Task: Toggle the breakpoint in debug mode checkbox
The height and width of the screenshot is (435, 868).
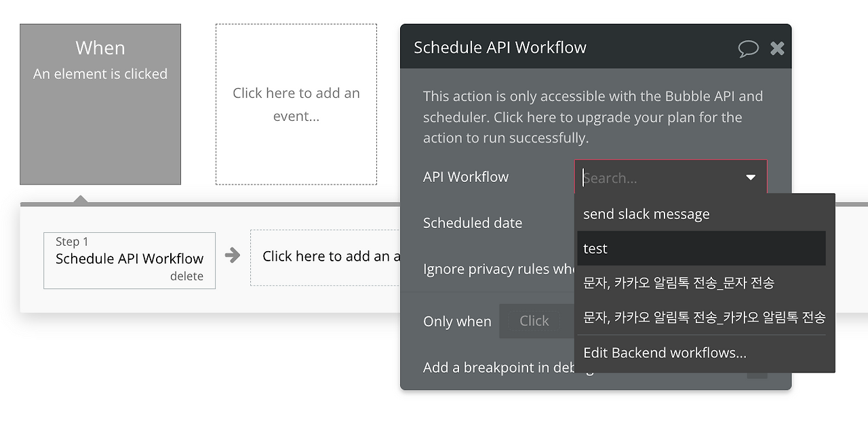Action: point(757,368)
